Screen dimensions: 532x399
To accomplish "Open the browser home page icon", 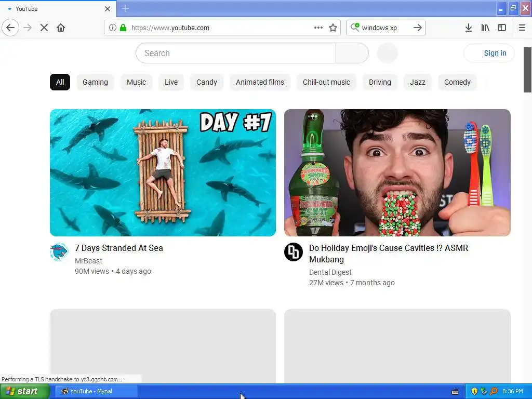I will (x=61, y=28).
